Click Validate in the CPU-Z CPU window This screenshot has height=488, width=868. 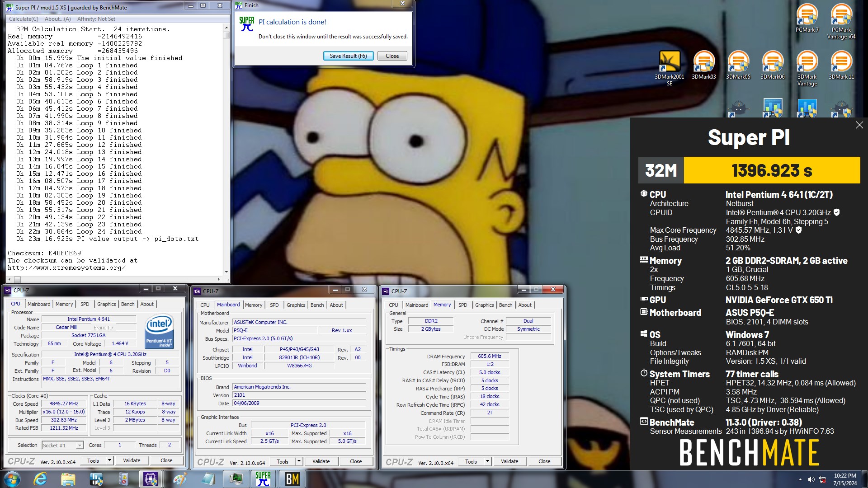click(132, 460)
